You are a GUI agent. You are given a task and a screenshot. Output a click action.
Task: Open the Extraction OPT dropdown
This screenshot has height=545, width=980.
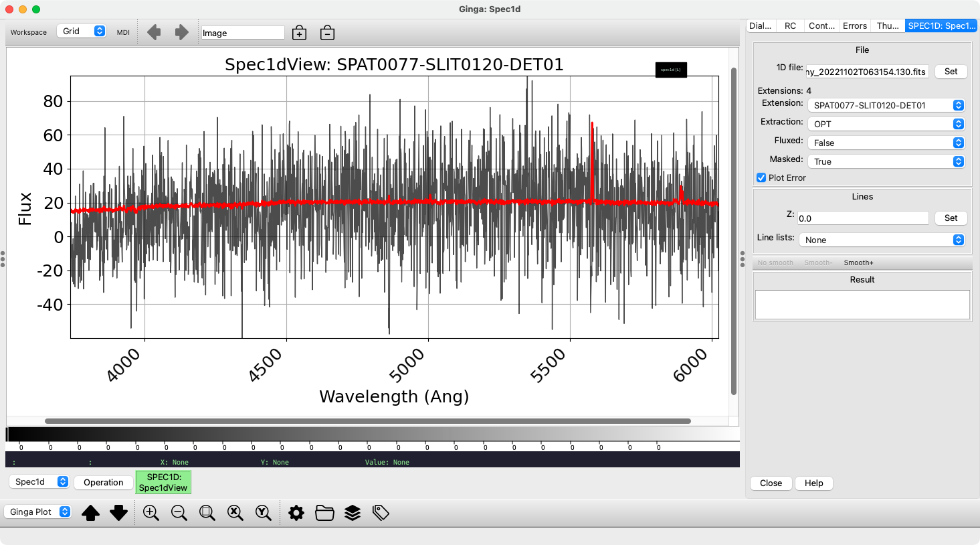click(x=886, y=124)
